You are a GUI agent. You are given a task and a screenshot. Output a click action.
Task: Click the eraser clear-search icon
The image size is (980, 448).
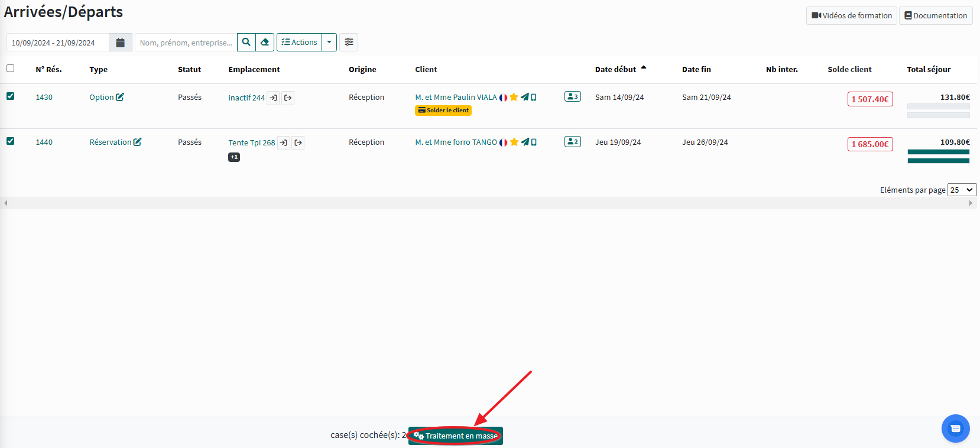tap(265, 43)
